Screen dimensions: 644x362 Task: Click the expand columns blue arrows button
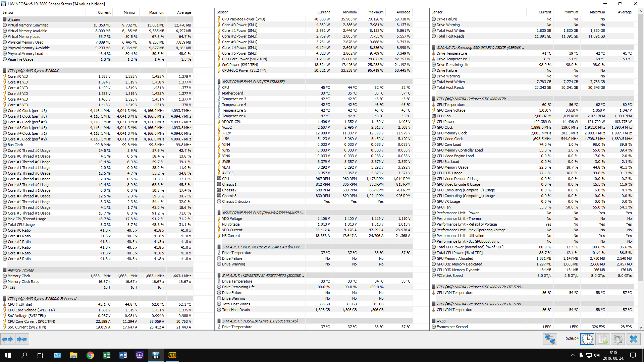[7, 339]
